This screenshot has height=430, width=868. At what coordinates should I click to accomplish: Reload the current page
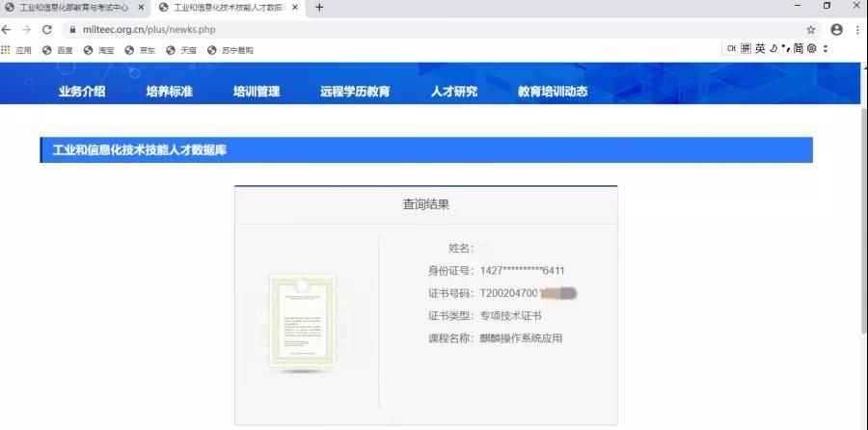tap(46, 30)
